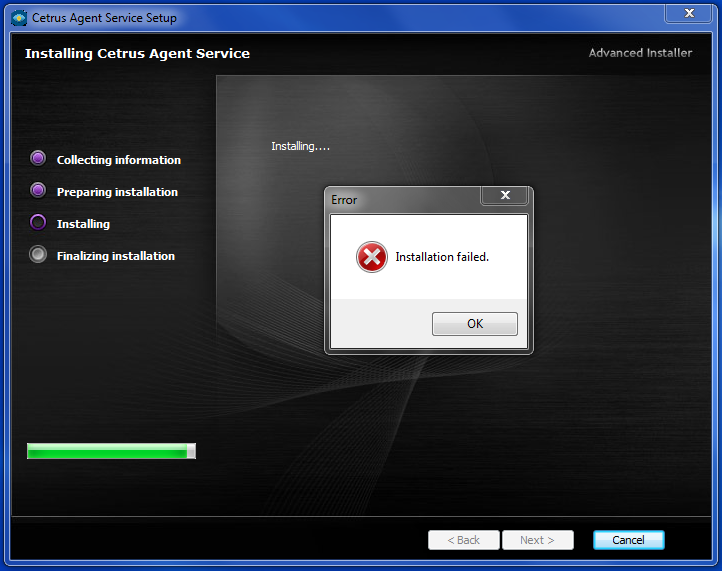The image size is (722, 571).
Task: Click the Preparing installation step bullet
Action: 38,190
